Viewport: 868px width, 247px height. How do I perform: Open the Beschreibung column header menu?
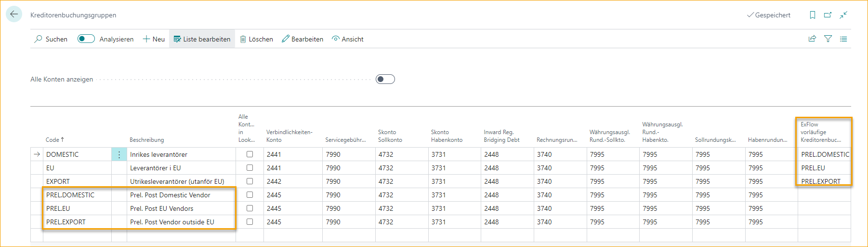click(x=147, y=140)
